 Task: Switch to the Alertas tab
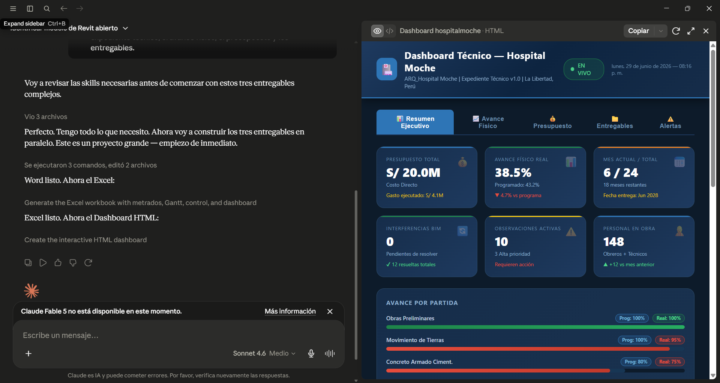(670, 122)
